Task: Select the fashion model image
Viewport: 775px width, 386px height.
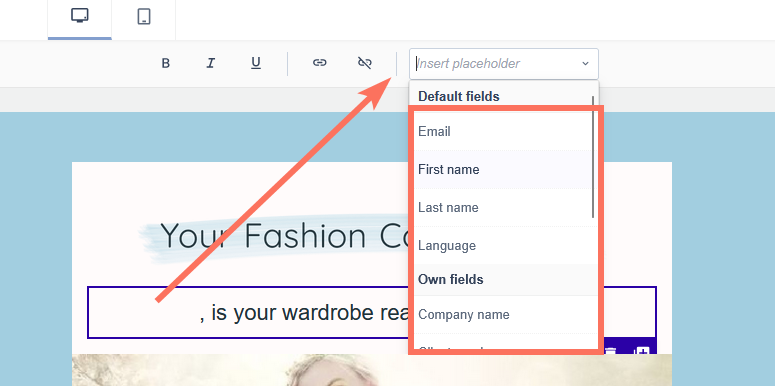Action: click(372, 370)
